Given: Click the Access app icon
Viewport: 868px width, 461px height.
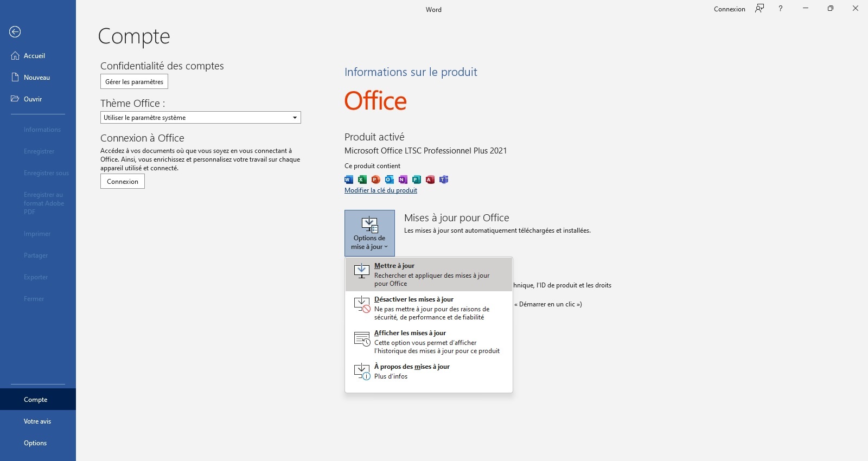Looking at the screenshot, I should (x=430, y=180).
